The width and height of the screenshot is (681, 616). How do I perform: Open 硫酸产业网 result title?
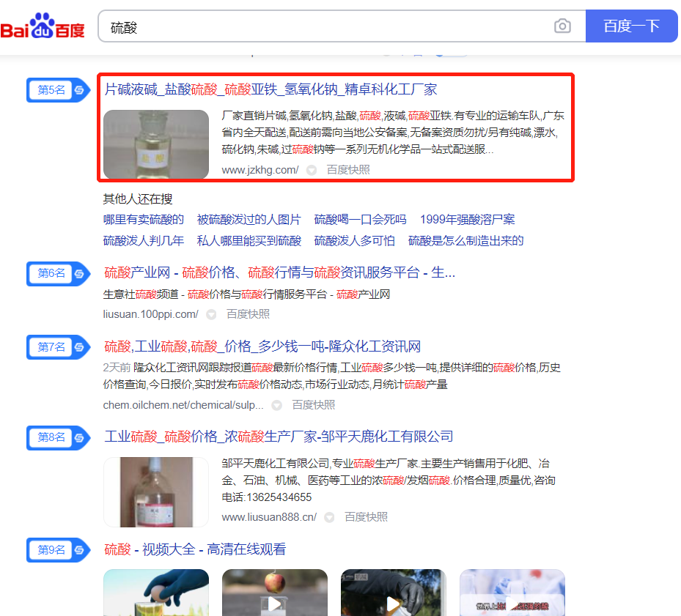(x=280, y=272)
